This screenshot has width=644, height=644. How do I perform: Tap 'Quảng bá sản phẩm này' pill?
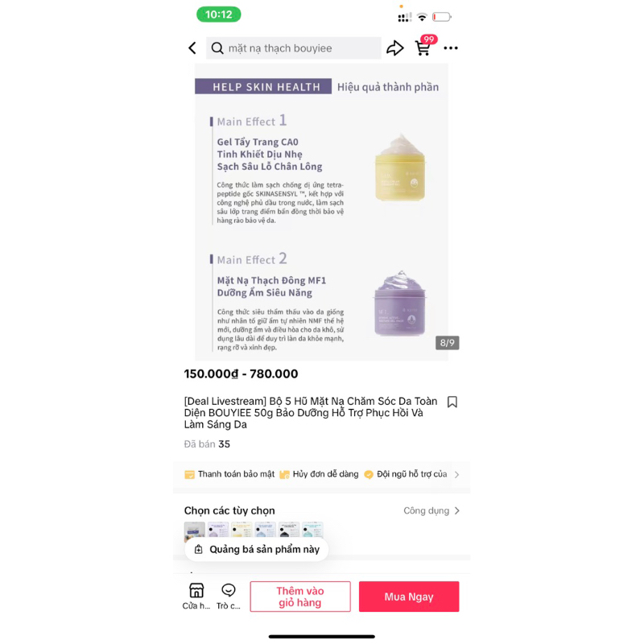click(257, 550)
